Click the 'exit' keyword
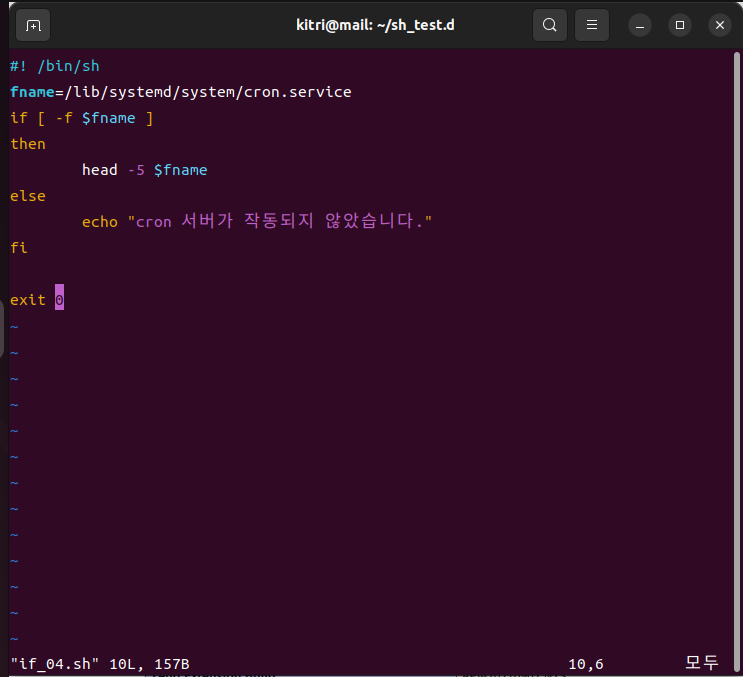This screenshot has height=677, width=743. pos(28,299)
